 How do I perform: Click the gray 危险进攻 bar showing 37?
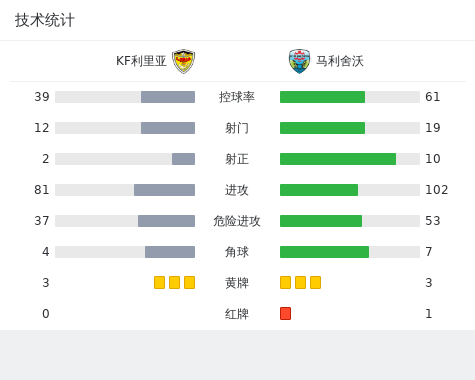pos(166,221)
